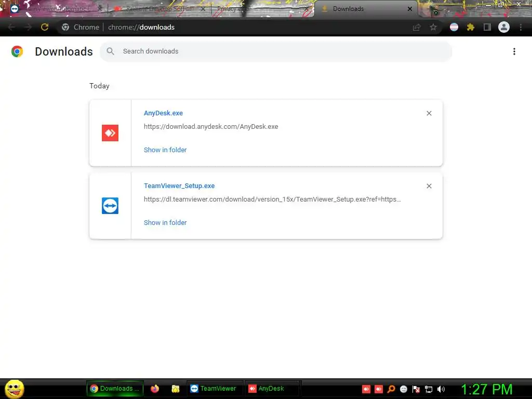The height and width of the screenshot is (399, 532).
Task: Click the Chrome logo beside Downloads title
Action: (17, 51)
